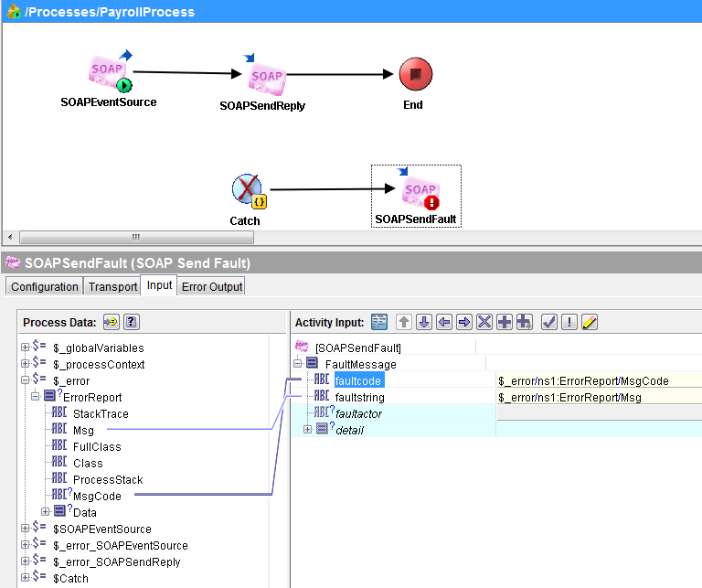Click the empty faultactor mapping field
The image size is (702, 588).
coord(599,412)
